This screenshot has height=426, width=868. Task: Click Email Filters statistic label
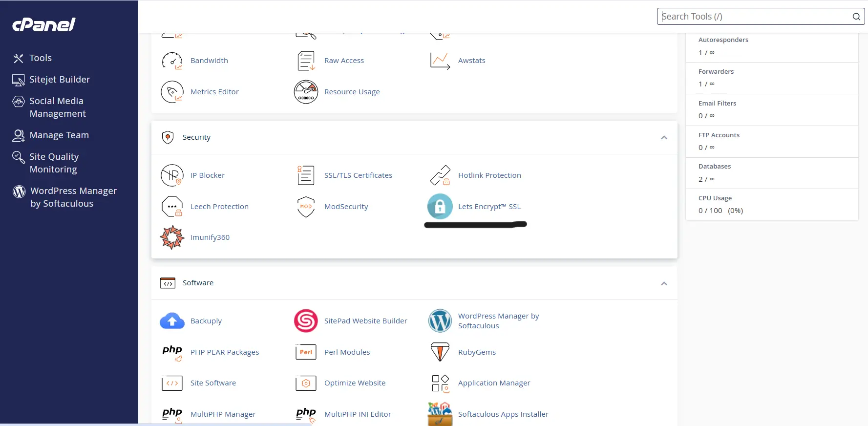pos(717,104)
